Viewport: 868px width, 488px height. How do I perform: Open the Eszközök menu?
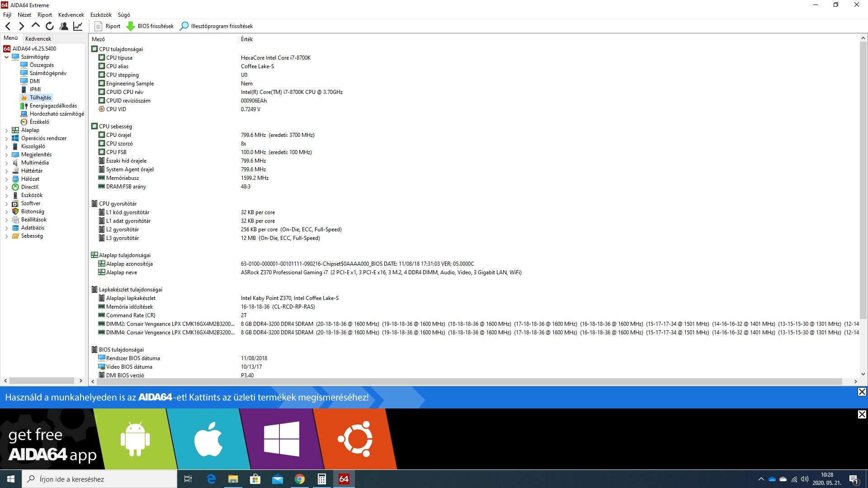[x=101, y=15]
